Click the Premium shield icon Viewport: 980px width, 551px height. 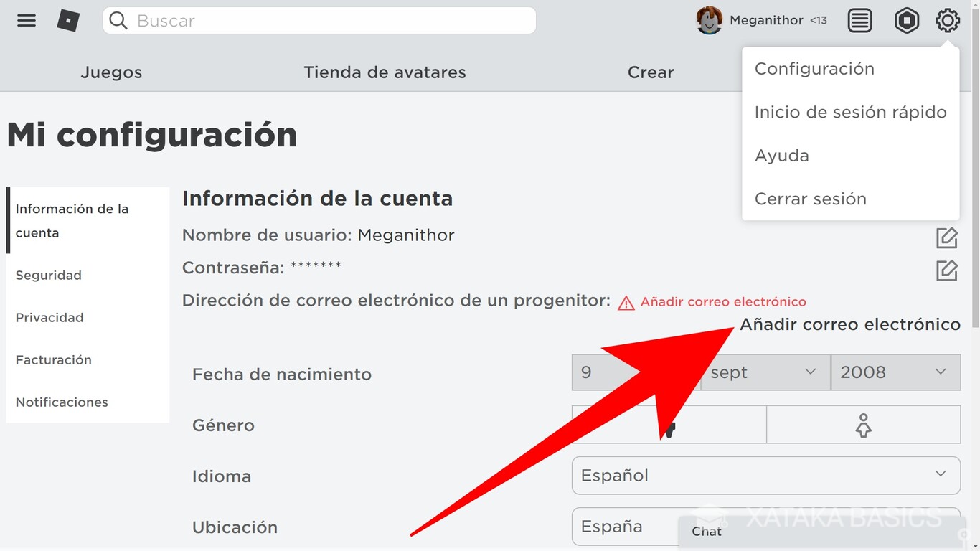tap(860, 20)
